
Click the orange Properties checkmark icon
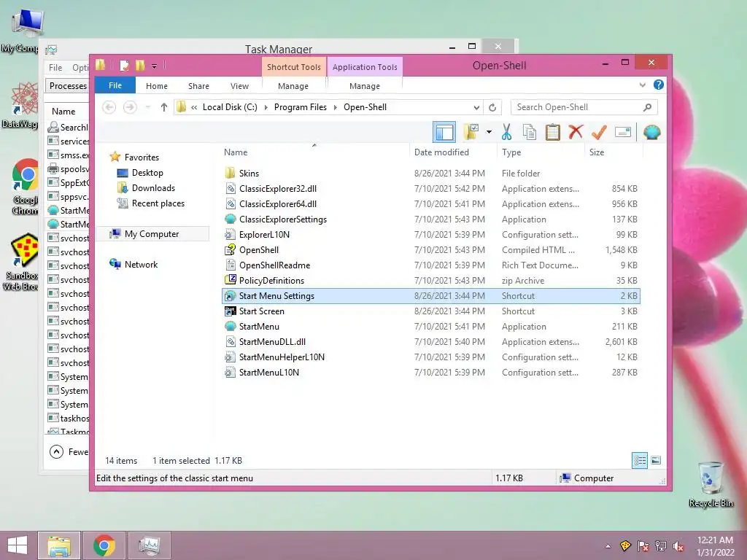click(x=599, y=132)
